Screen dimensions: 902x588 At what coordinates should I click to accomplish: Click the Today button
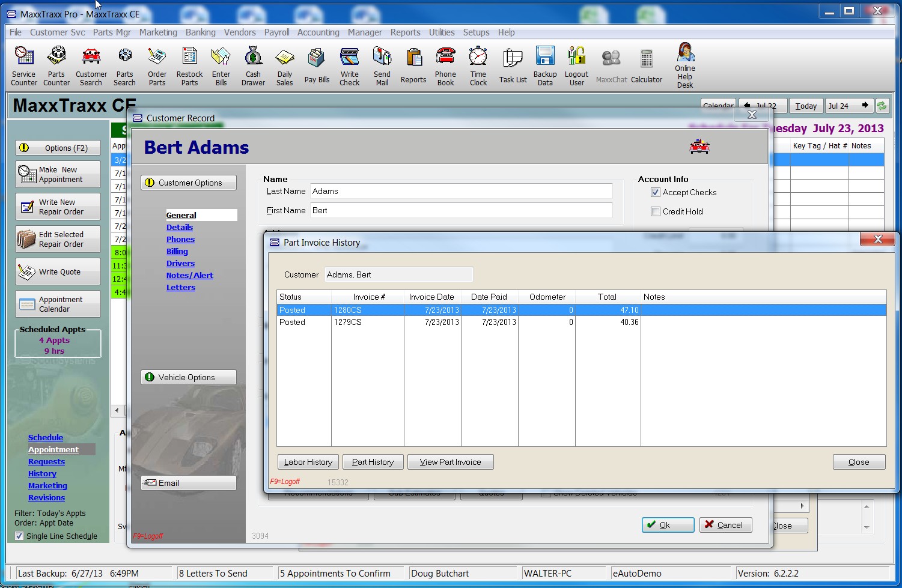coord(806,106)
